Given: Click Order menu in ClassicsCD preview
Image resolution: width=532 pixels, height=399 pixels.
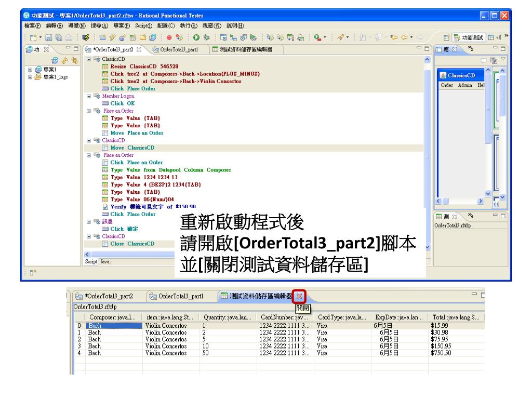Looking at the screenshot, I should point(446,85).
